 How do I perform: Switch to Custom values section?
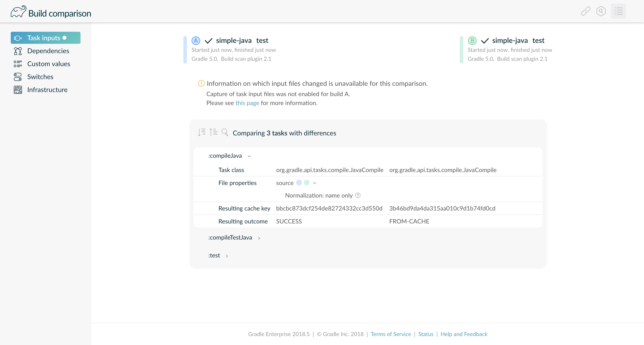[x=49, y=64]
